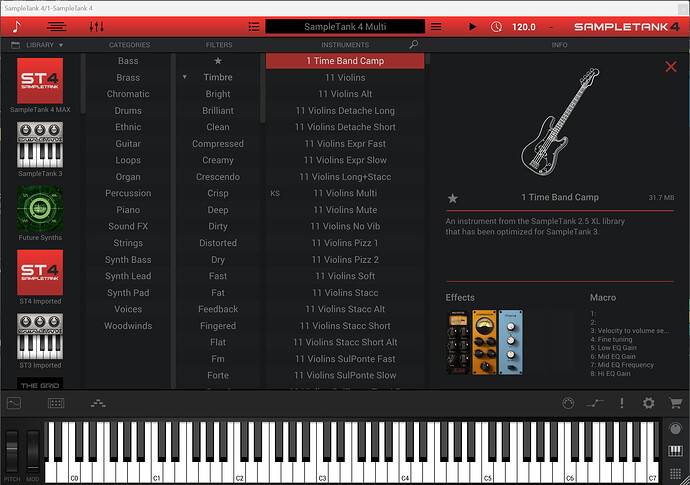
Task: Choose the Drums category
Action: tap(128, 110)
